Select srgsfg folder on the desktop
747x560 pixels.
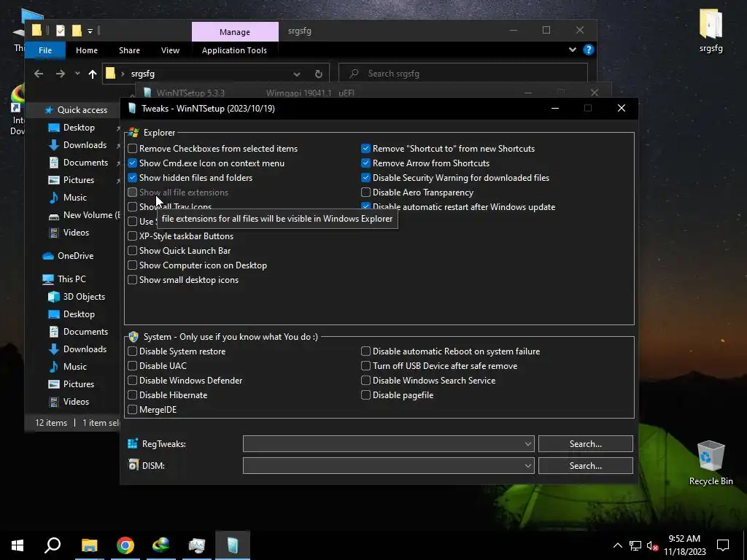coord(711,30)
